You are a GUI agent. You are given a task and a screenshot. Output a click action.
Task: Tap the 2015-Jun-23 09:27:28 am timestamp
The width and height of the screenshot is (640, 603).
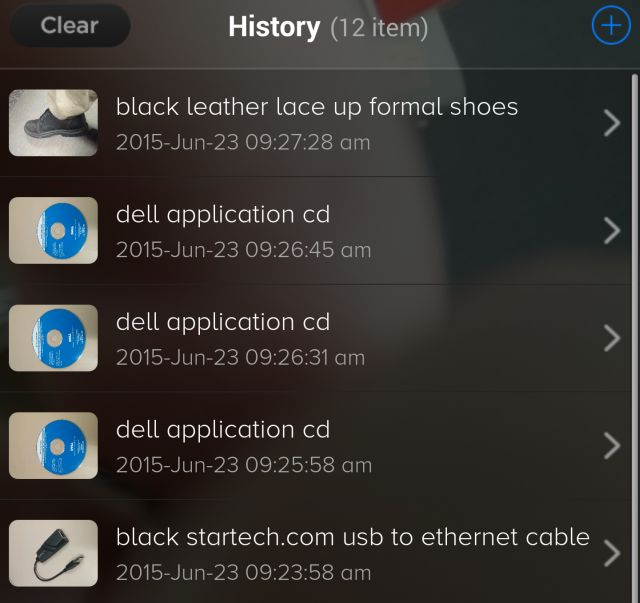[243, 142]
